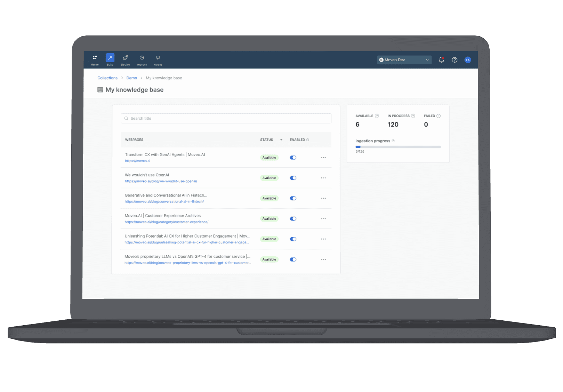
Task: Toggle Moveo's proprietary LLMs page switch
Action: [x=293, y=259]
